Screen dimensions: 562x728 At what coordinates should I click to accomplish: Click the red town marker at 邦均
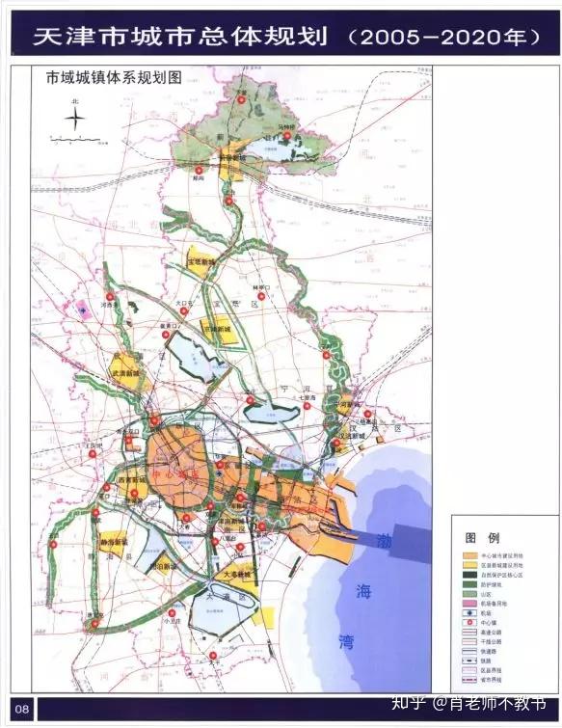(200, 170)
